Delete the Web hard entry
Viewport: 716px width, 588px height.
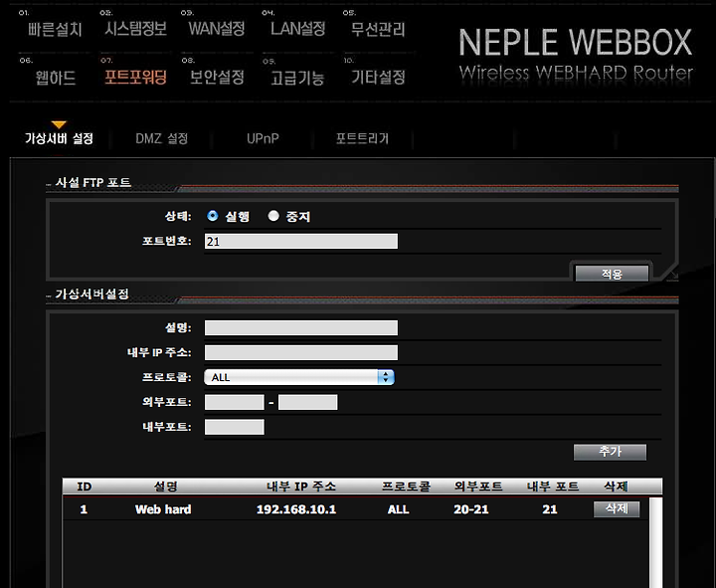[617, 509]
